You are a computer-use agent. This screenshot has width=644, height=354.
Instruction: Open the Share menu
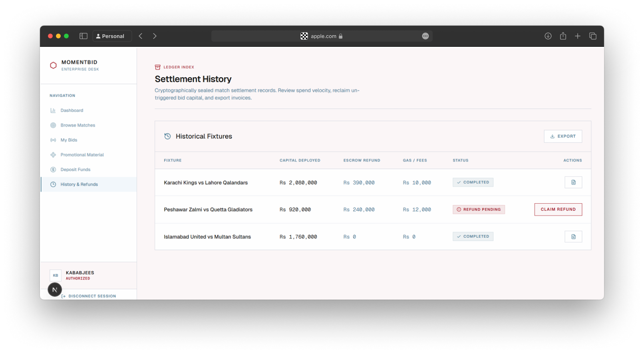(x=563, y=36)
